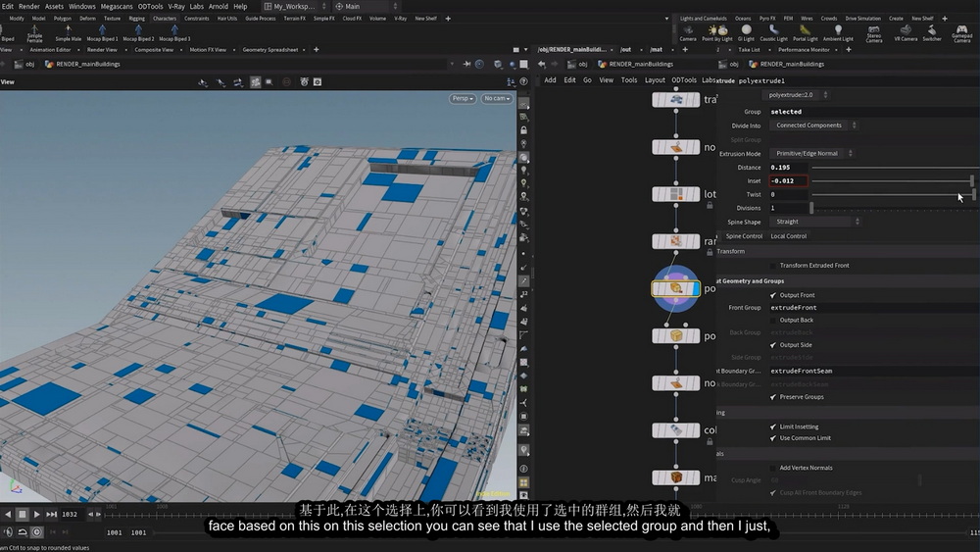Switch to the Pyro FX shelf tab
Viewport: 980px width, 552px height.
tap(767, 19)
